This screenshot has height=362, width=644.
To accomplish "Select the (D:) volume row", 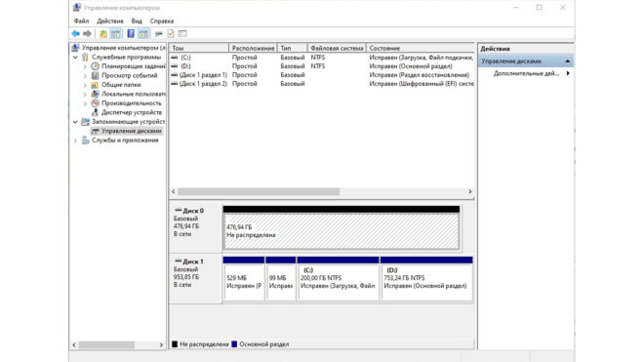I will (x=322, y=66).
